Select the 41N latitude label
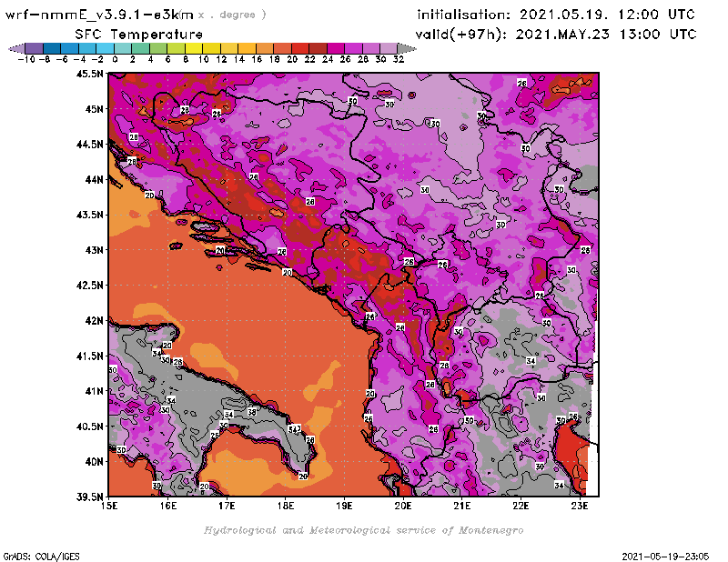Image resolution: width=728 pixels, height=562 pixels. tap(94, 391)
